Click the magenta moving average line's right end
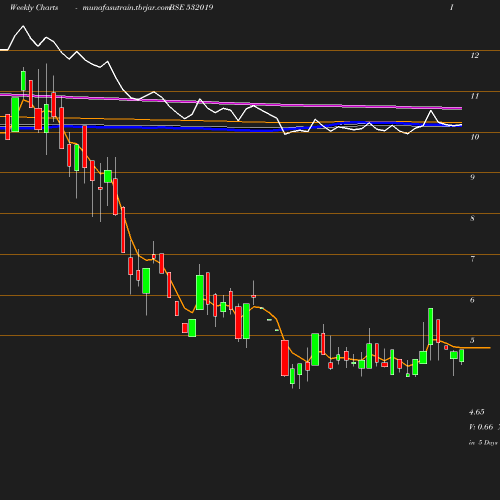Image resolution: width=500 pixels, height=500 pixels. point(461,108)
